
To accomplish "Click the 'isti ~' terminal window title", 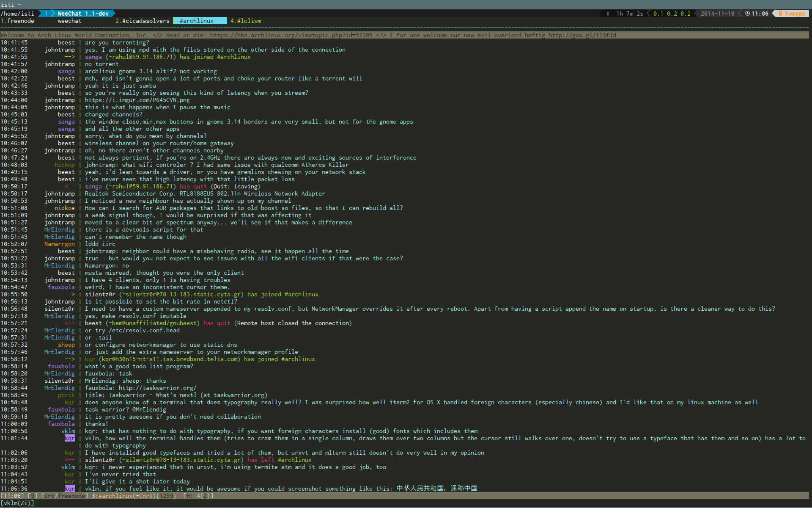I will [x=11, y=5].
